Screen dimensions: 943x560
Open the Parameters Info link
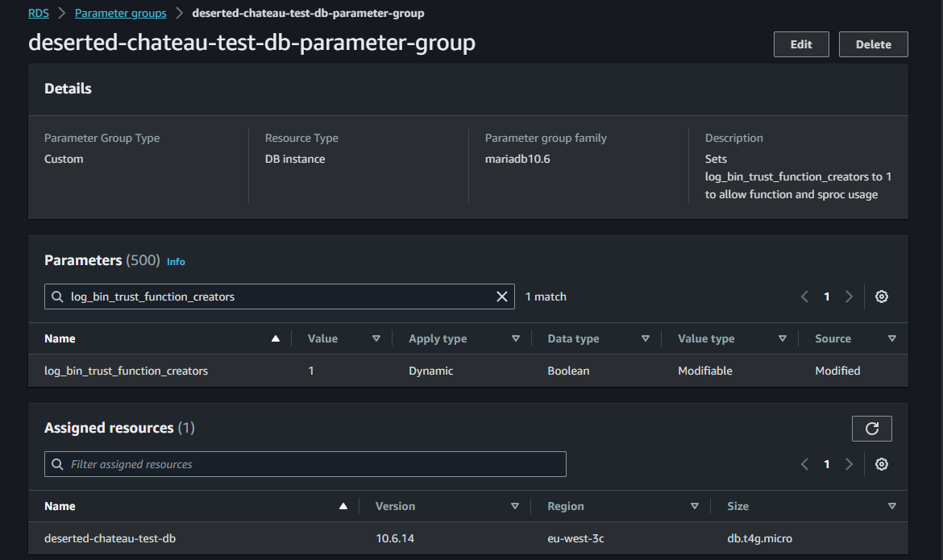176,262
